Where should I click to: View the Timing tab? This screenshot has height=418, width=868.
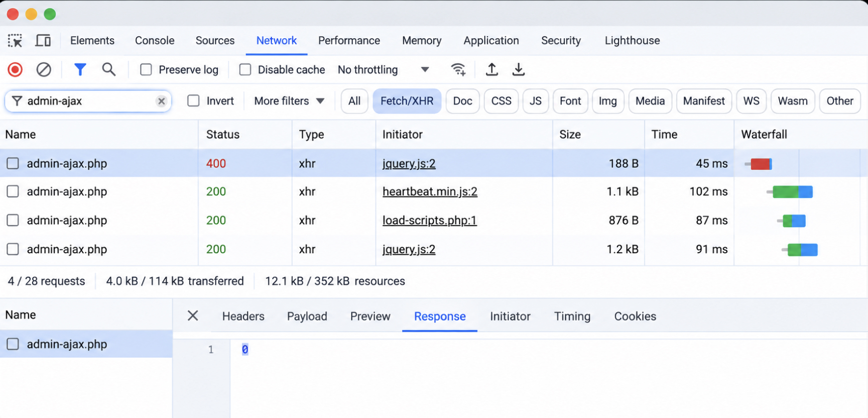572,316
